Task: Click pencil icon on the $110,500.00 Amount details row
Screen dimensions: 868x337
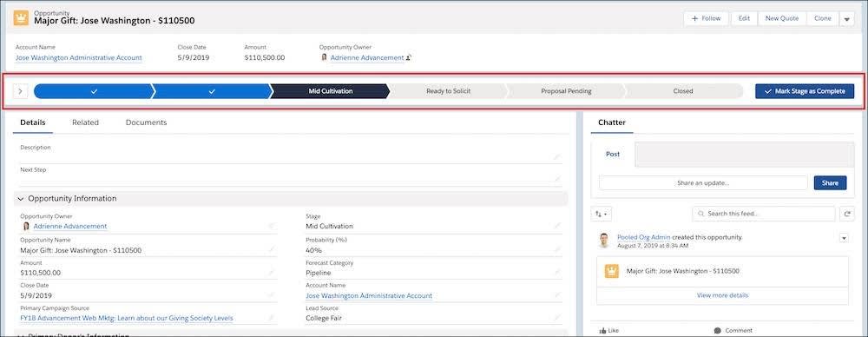Action: (x=271, y=273)
